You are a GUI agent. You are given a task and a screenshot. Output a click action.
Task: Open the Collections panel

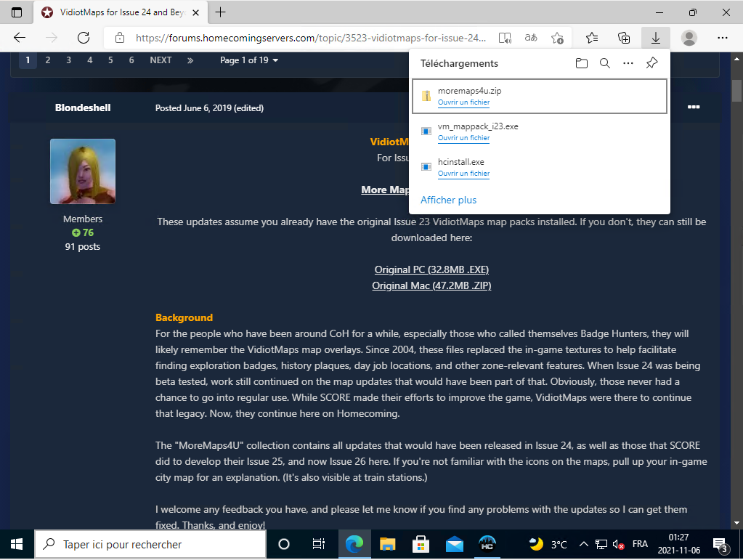tap(624, 38)
